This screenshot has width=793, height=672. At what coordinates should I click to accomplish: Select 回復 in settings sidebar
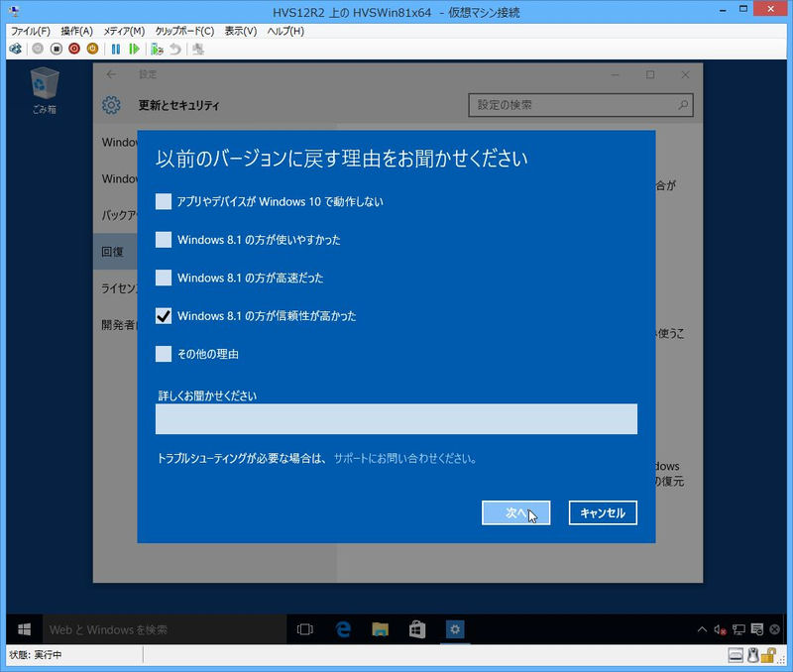click(115, 252)
